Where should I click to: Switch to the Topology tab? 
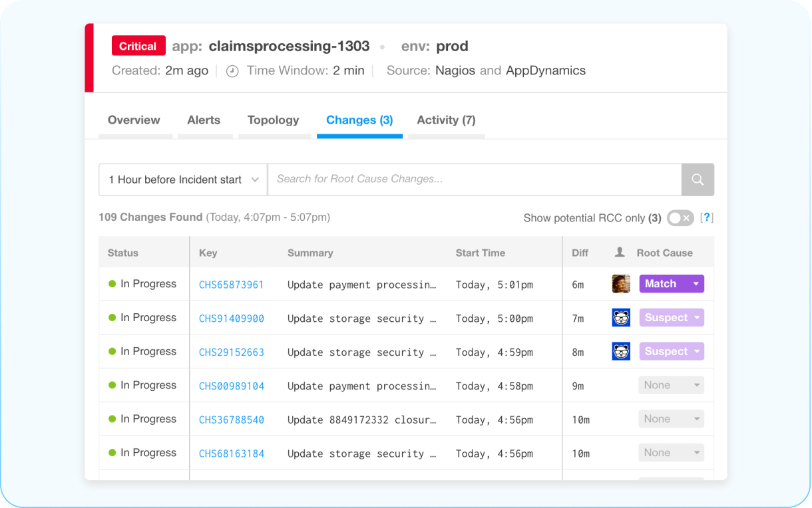[x=273, y=120]
